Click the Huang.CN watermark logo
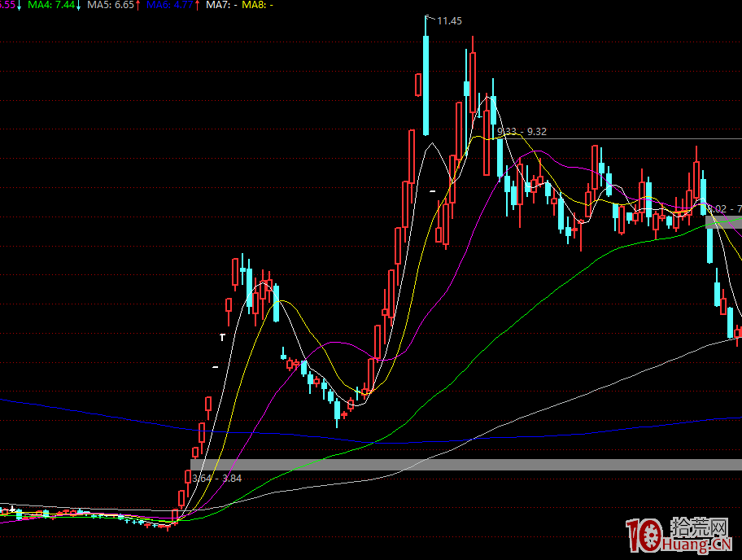The width and height of the screenshot is (742, 560). pyautogui.click(x=700, y=544)
